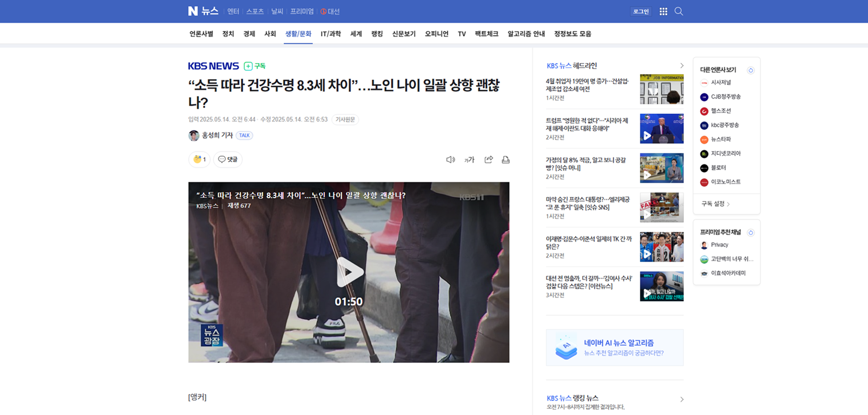Click the emoji reaction button
This screenshot has width=868, height=415.
[199, 160]
